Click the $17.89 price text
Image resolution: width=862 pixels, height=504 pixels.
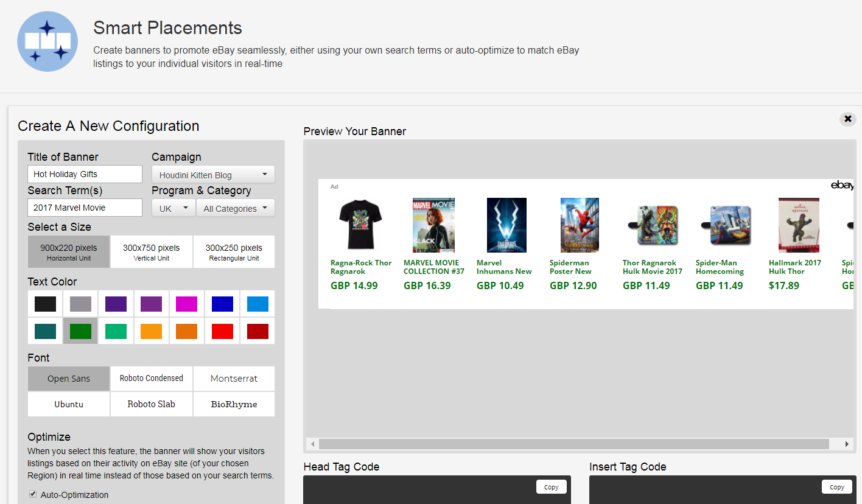coord(784,285)
